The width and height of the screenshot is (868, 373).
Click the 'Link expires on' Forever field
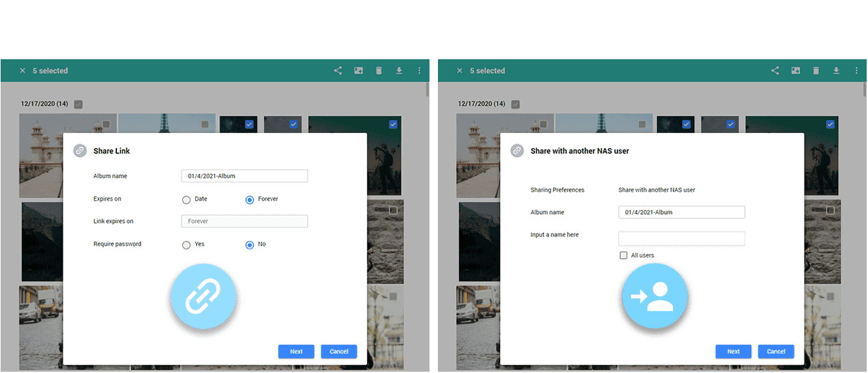(x=244, y=221)
